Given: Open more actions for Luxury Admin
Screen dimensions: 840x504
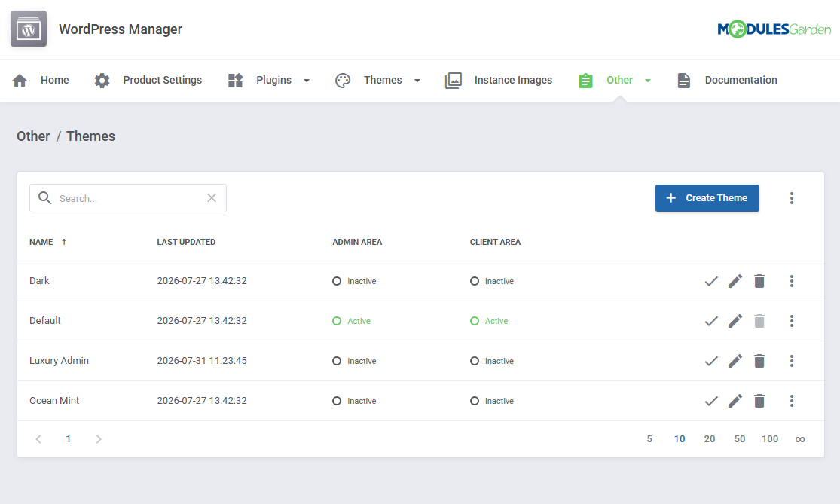Looking at the screenshot, I should click(791, 361).
